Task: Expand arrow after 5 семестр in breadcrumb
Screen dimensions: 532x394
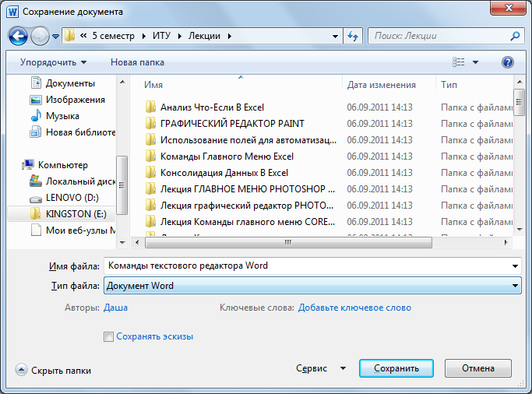Action: coord(144,36)
